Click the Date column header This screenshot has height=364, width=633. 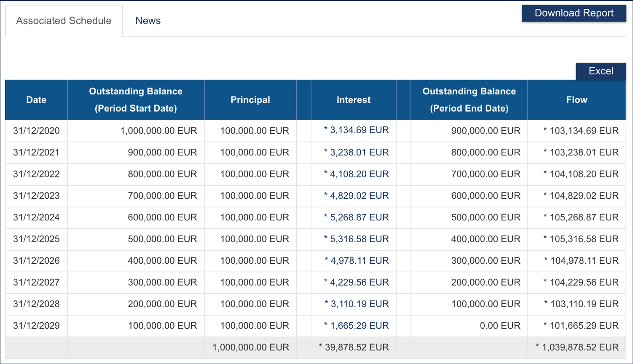click(36, 100)
